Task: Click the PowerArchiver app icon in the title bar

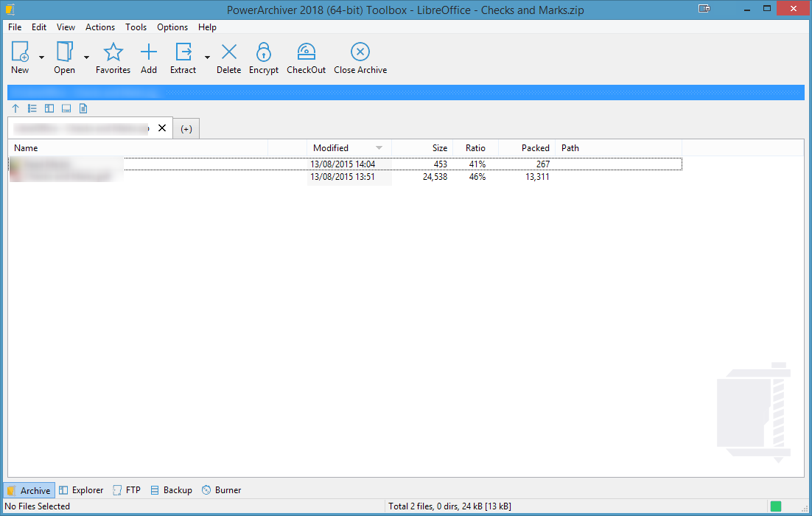Action: 10,10
